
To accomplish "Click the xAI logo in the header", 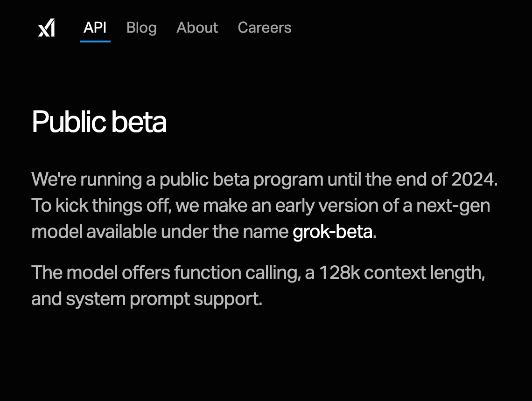I will point(46,28).
